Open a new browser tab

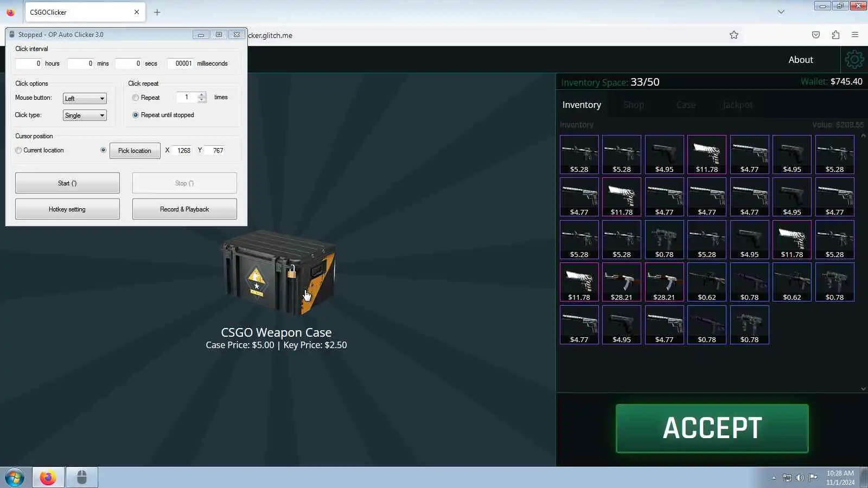(x=157, y=12)
